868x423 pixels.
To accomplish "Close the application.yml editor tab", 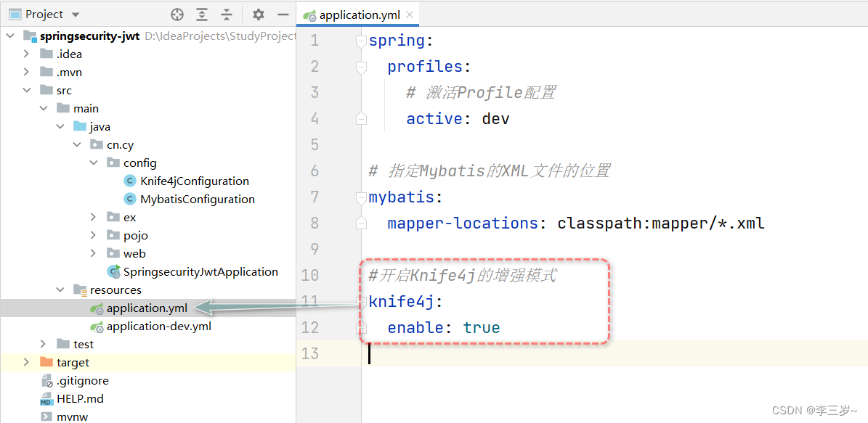I will tap(410, 15).
